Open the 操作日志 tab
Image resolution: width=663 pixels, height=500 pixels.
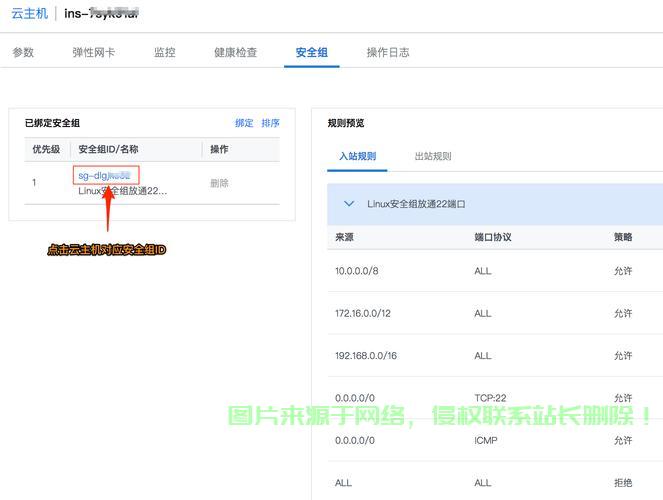(x=388, y=52)
